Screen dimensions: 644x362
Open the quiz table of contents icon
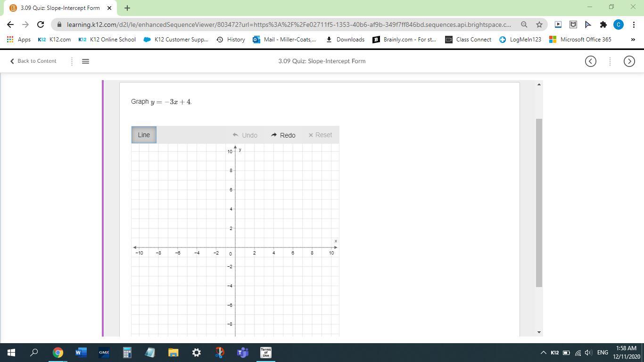tap(85, 61)
